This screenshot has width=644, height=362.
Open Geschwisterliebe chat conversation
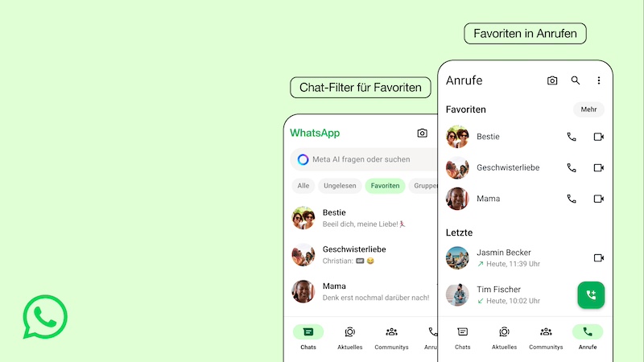361,255
